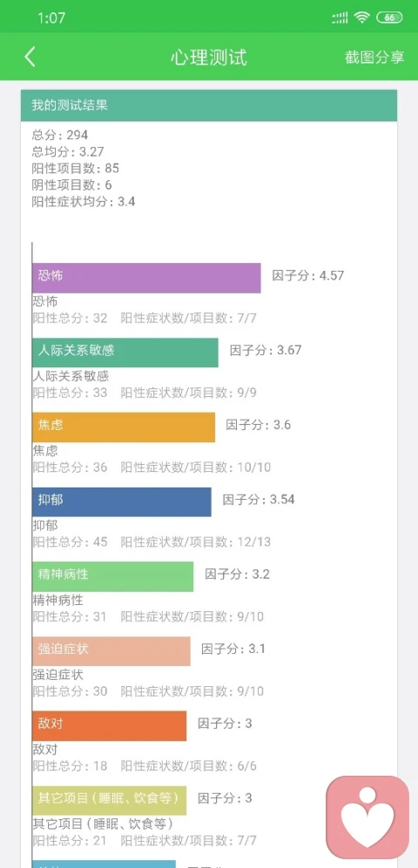Select the teal 人际关系敏感 bar
The height and width of the screenshot is (868, 418).
125,352
